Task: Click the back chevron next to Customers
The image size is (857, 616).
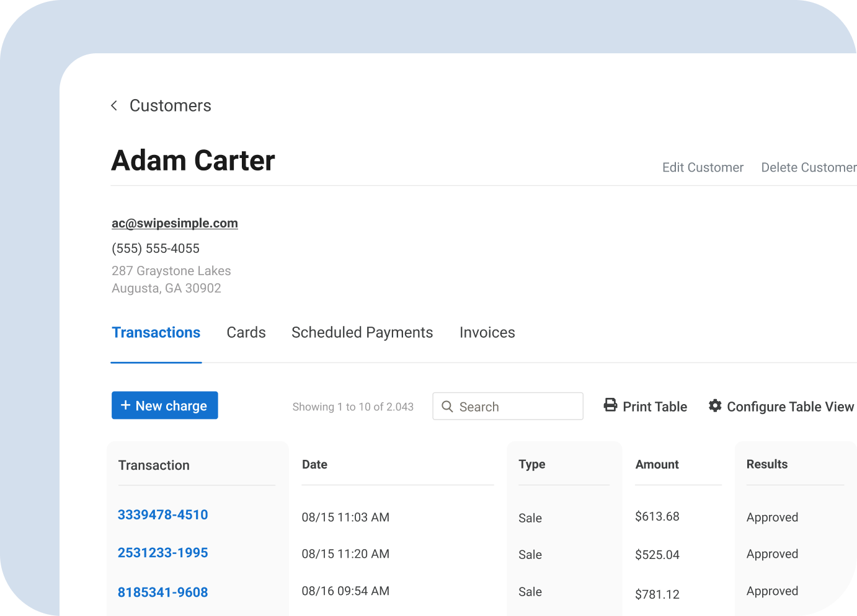Action: pos(114,105)
